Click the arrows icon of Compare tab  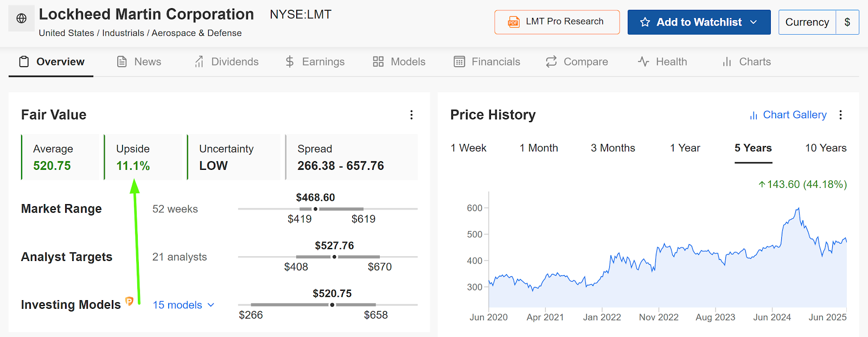[x=551, y=62]
